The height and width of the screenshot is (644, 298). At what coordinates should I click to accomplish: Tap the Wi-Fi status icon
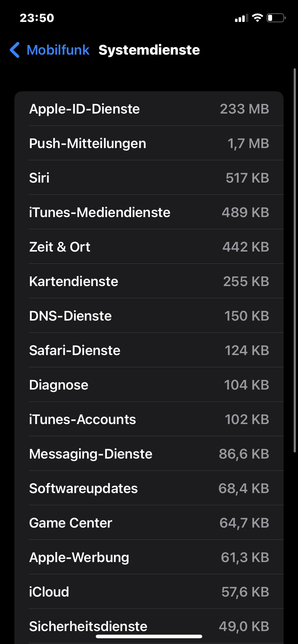pos(257,18)
